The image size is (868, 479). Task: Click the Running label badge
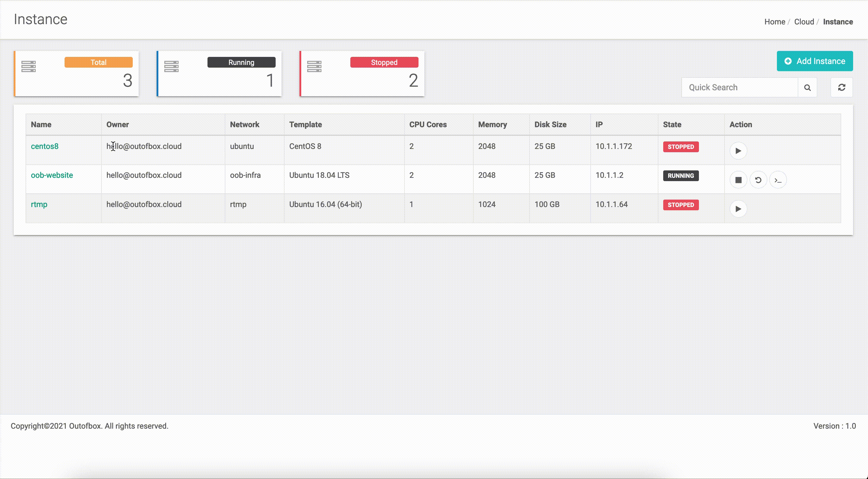click(x=241, y=62)
